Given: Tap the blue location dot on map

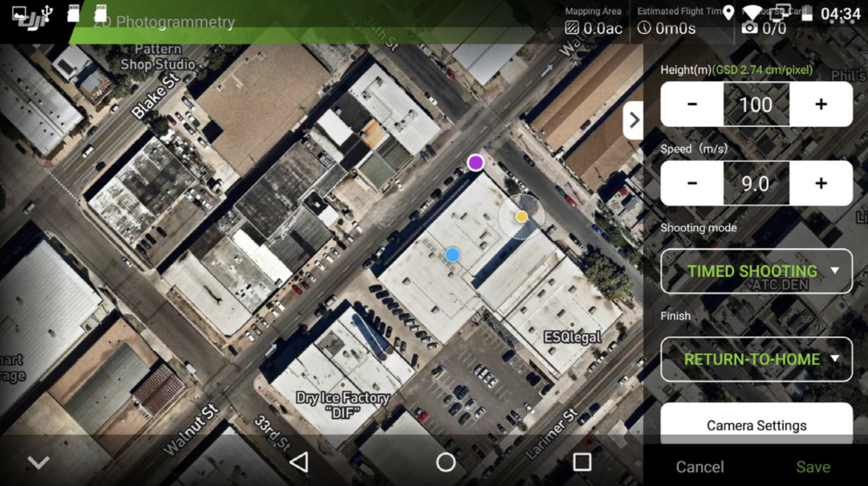Looking at the screenshot, I should pyautogui.click(x=453, y=255).
